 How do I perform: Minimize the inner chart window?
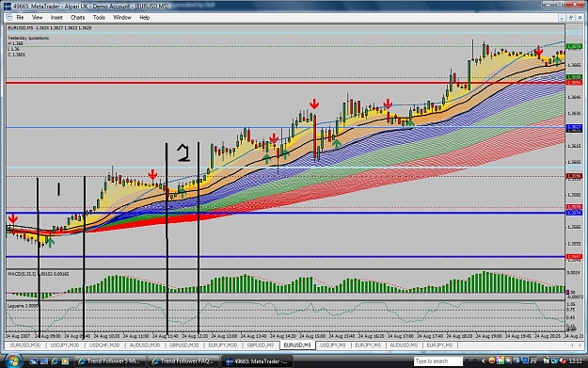[x=562, y=17]
